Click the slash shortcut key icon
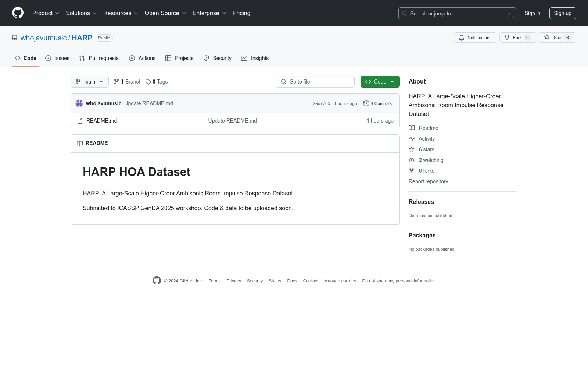 click(x=509, y=13)
